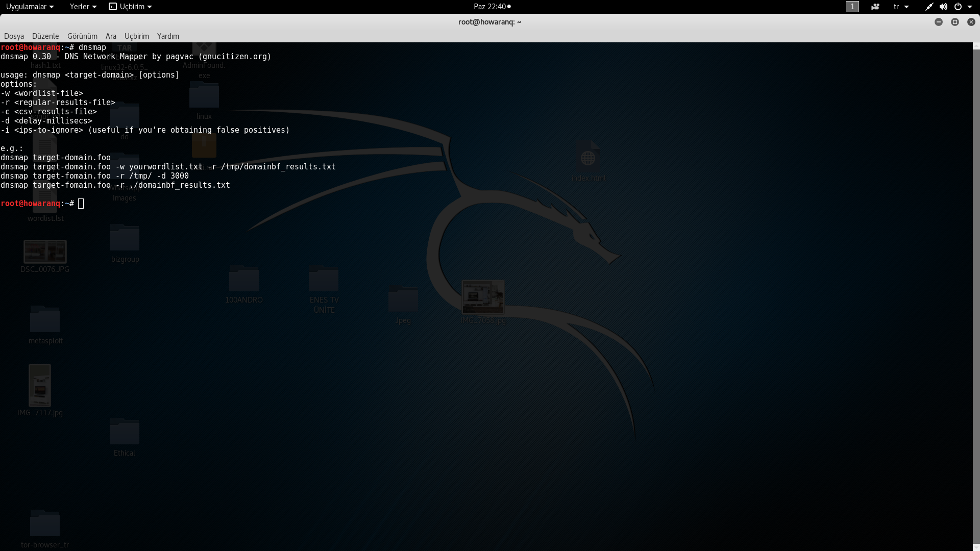Screen dimensions: 980x551
Task: Open the Yardım menu
Action: 168,36
